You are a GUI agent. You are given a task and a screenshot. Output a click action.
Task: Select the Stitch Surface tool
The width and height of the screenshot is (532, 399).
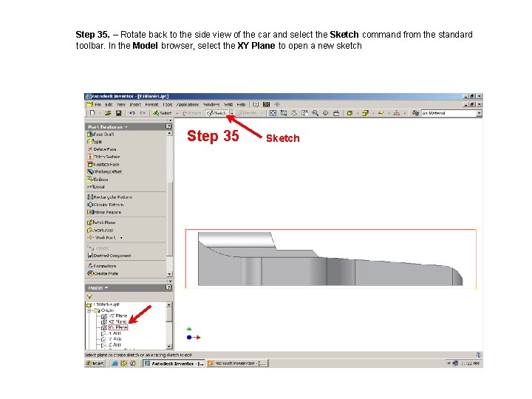[x=104, y=157]
